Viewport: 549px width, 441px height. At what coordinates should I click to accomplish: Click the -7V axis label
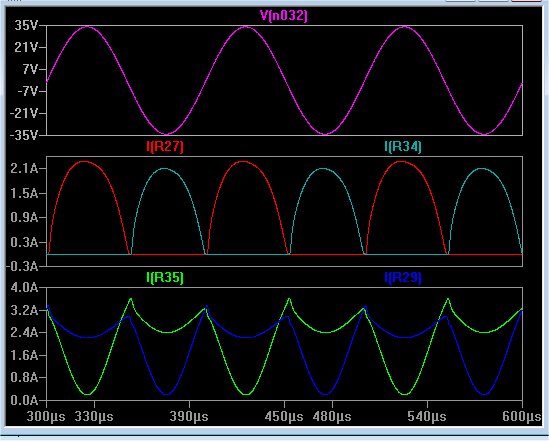pos(27,91)
